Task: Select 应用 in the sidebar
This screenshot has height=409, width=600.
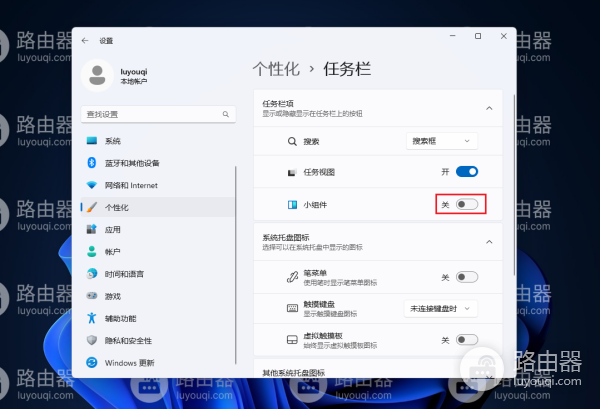Action: [158, 230]
